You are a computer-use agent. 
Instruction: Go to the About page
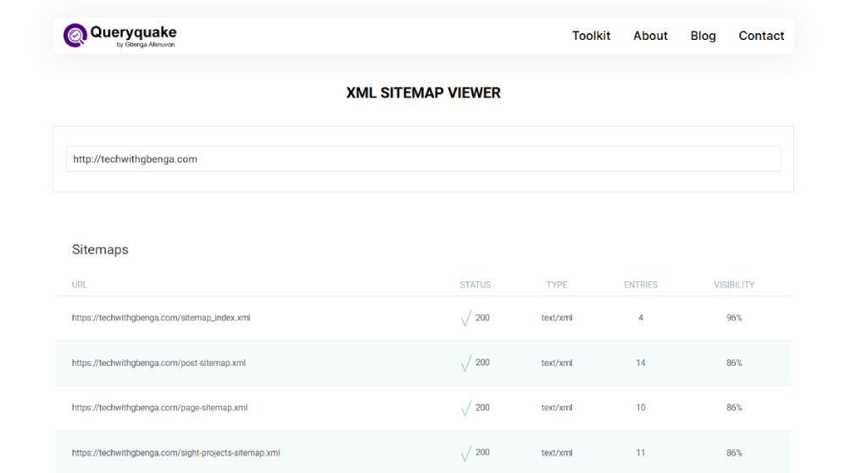pyautogui.click(x=650, y=36)
